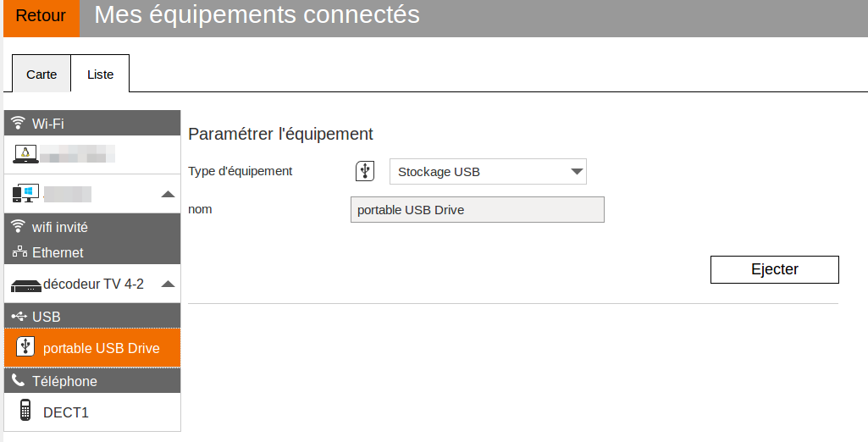Image resolution: width=868 pixels, height=442 pixels.
Task: Click the Ethernet network icon
Action: tap(19, 252)
